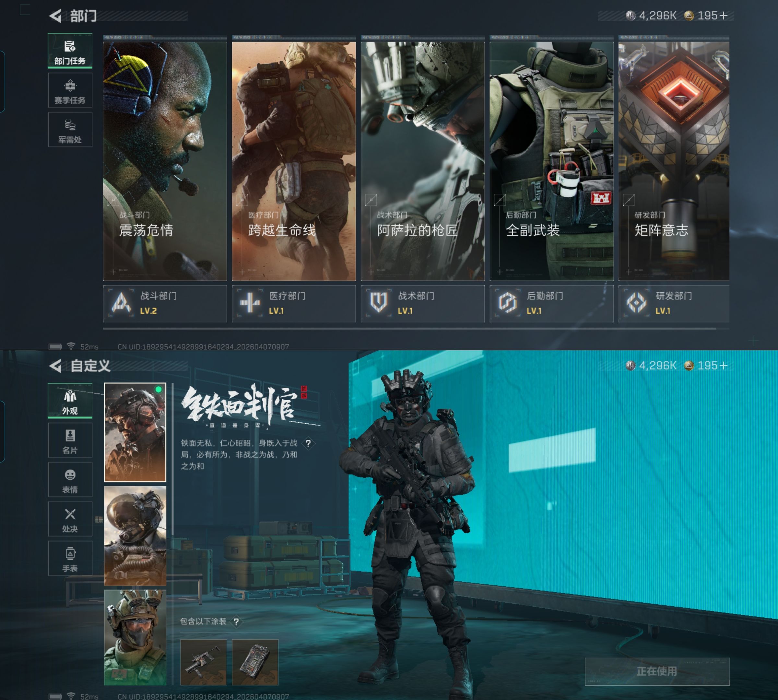
Task: Switch to the 外观 tab
Action: click(70, 401)
